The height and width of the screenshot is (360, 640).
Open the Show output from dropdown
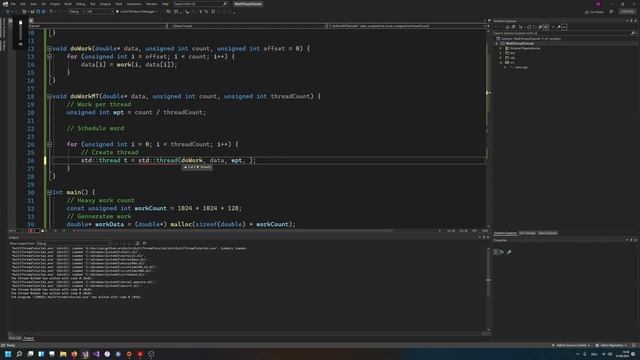tap(73, 243)
